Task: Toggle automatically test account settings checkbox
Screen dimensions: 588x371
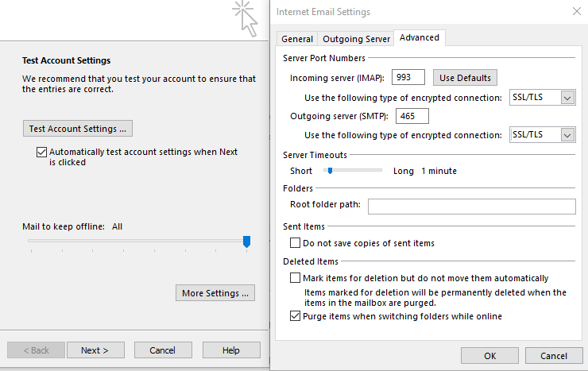Action: (x=41, y=153)
